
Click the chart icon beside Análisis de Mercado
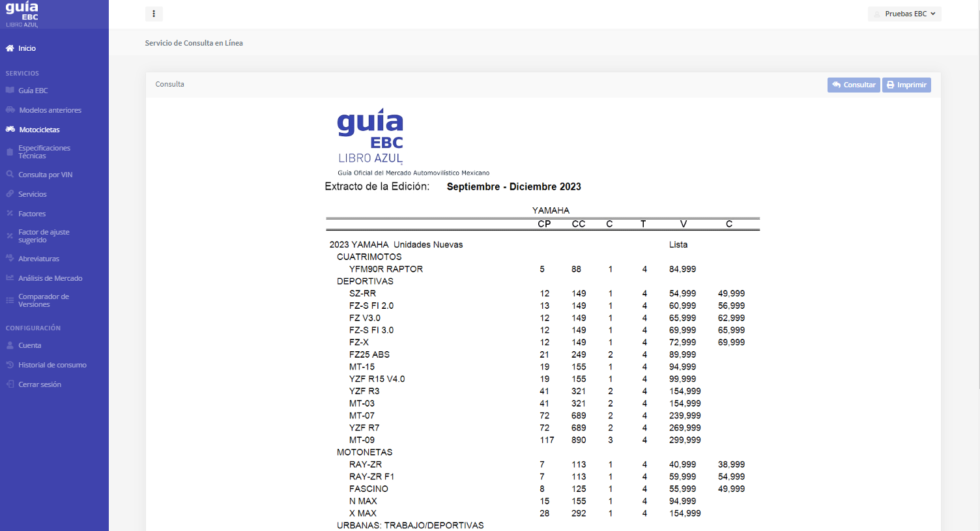[10, 278]
